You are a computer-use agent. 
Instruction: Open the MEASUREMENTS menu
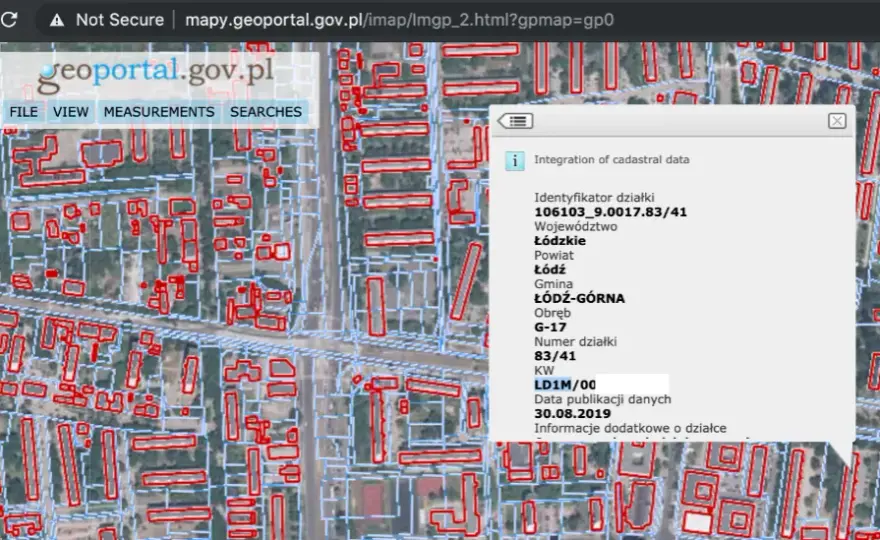(159, 112)
